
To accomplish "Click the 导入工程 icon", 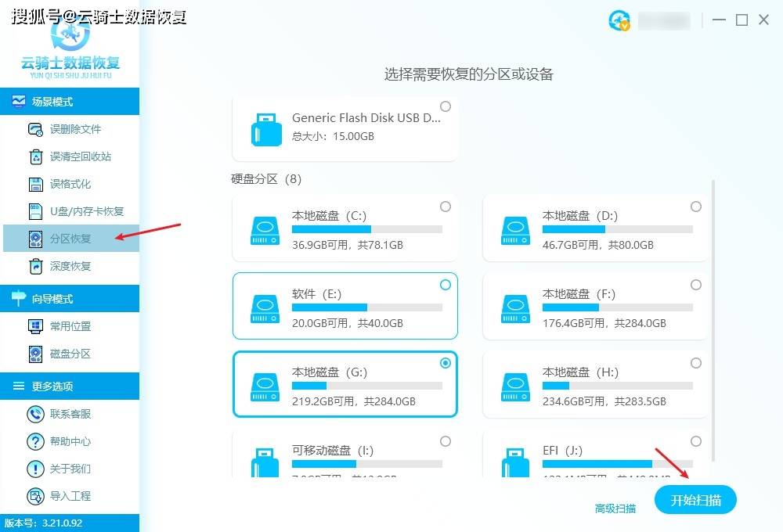I will [35, 496].
